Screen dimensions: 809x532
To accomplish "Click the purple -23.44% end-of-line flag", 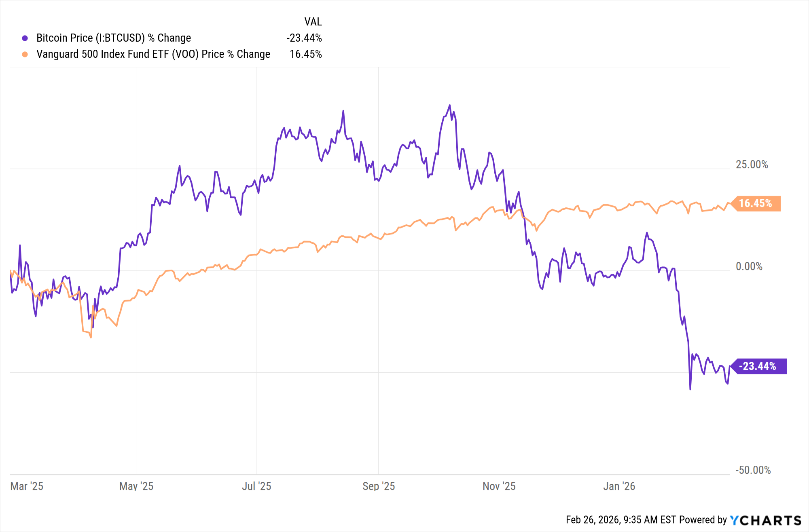I will [x=758, y=366].
